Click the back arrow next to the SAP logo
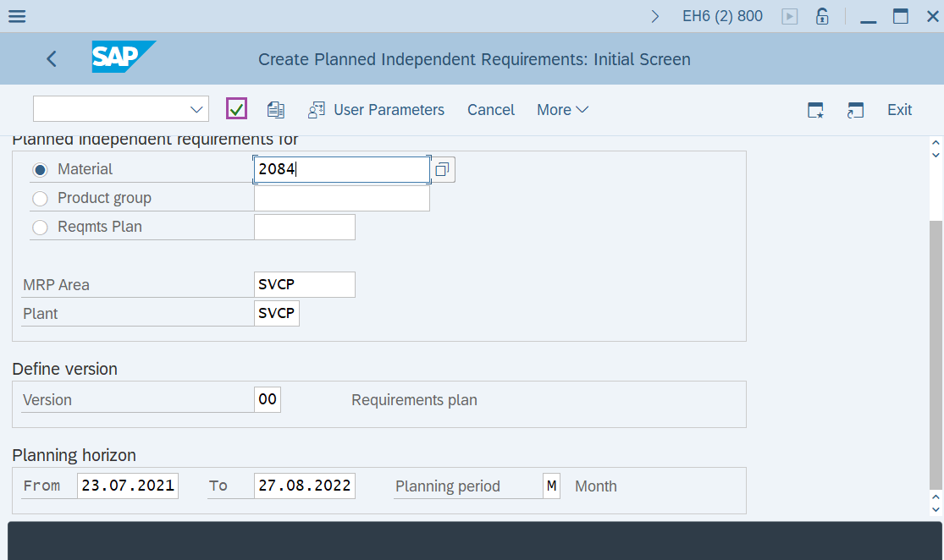 pyautogui.click(x=51, y=59)
